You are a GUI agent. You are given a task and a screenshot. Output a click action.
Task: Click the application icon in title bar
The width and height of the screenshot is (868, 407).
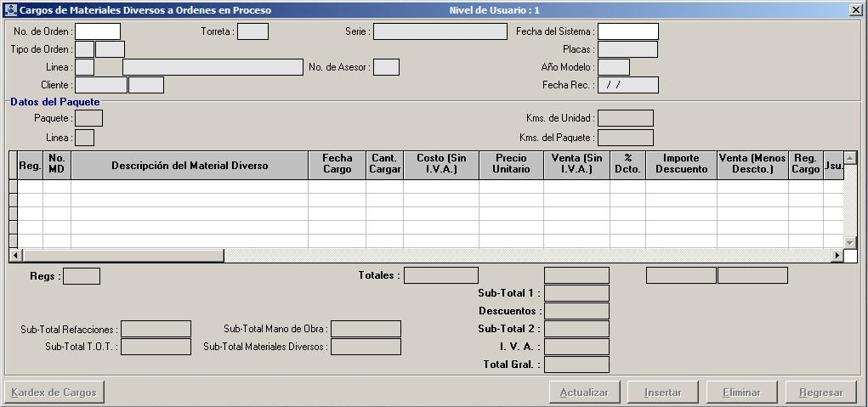(11, 10)
